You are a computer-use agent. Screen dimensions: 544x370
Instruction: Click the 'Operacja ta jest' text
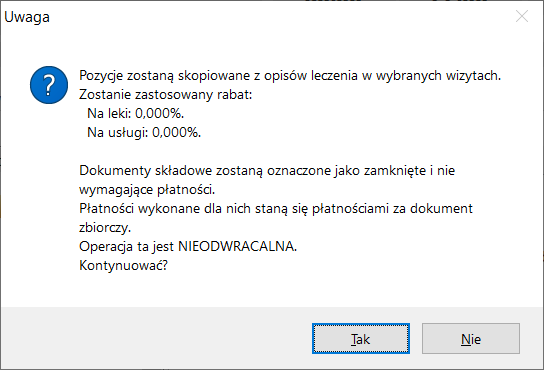pos(126,247)
